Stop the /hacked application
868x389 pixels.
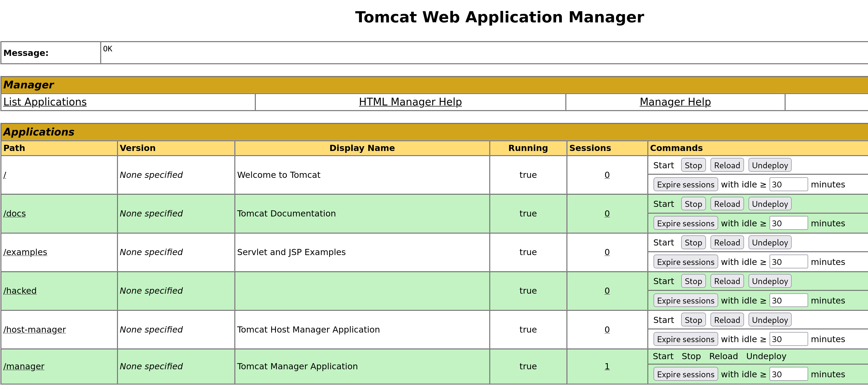(x=693, y=281)
